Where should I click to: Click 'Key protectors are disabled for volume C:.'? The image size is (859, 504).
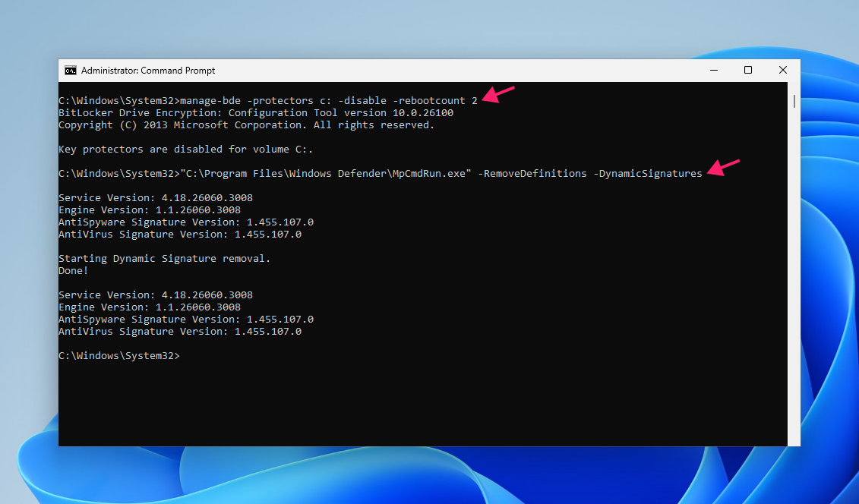pos(186,149)
